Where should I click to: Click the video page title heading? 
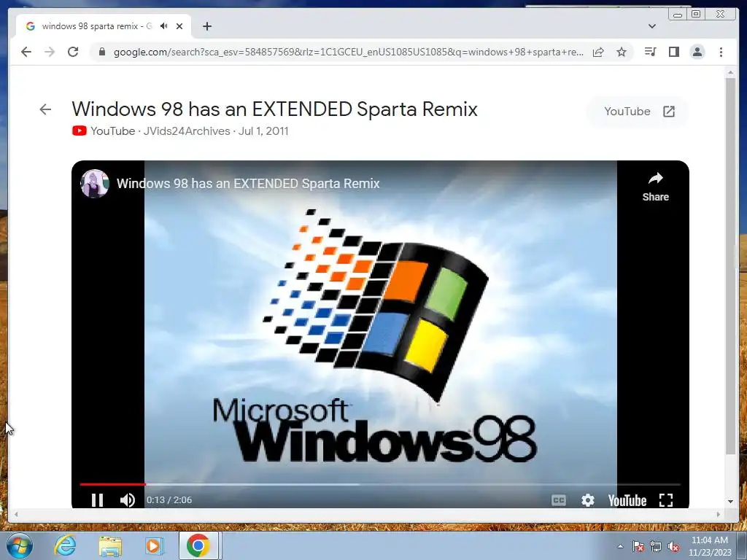tap(275, 109)
